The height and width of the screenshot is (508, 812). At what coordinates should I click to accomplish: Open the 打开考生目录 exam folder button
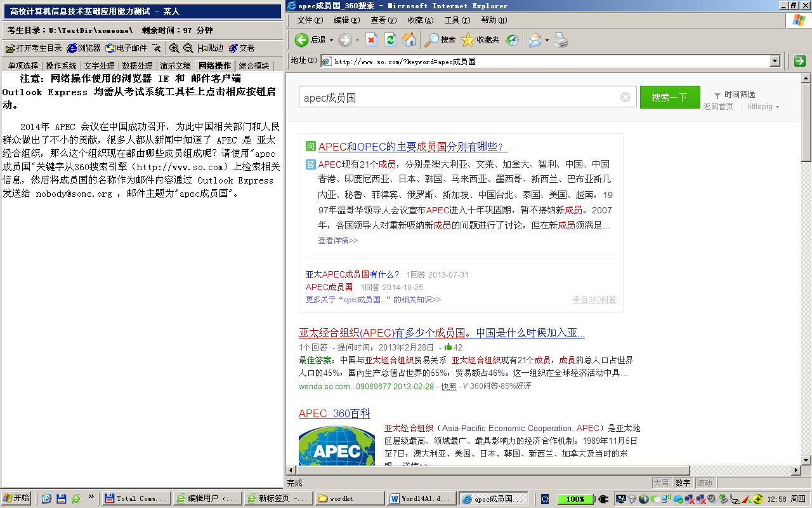(34, 48)
